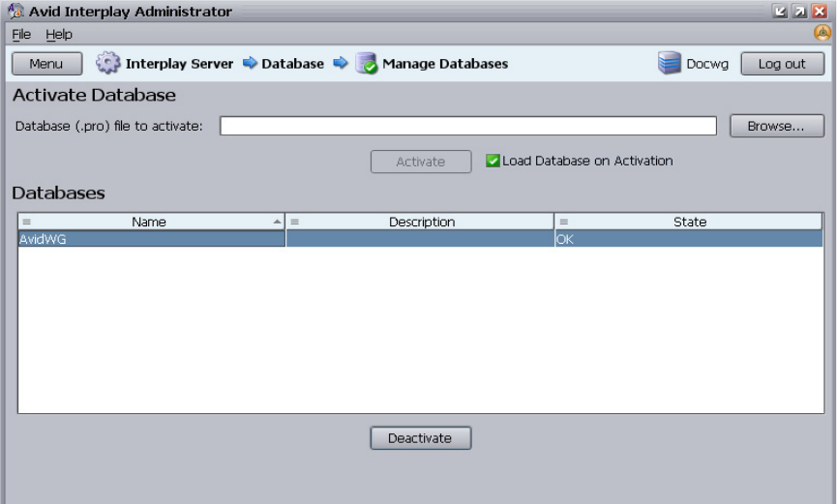Click the Log out button
Viewport: 837px width, 504px height.
pos(782,64)
